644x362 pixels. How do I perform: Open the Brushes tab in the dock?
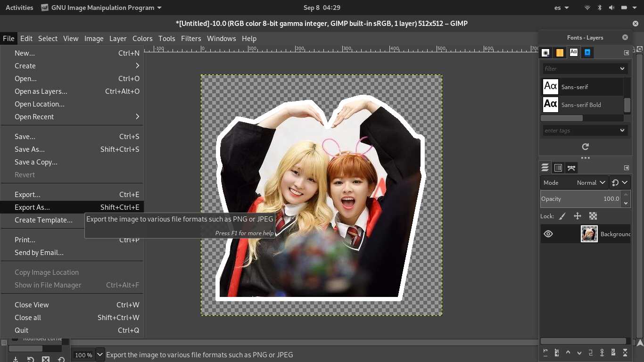(x=545, y=53)
